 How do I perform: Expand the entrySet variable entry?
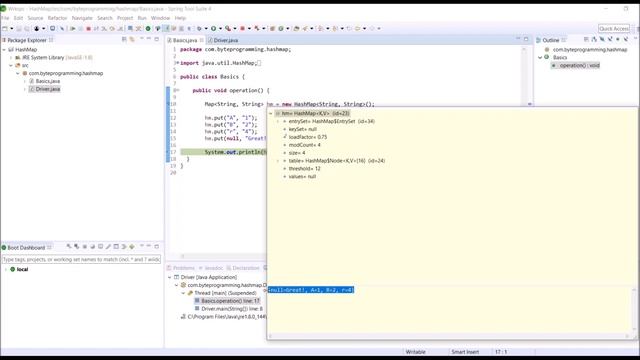278,121
